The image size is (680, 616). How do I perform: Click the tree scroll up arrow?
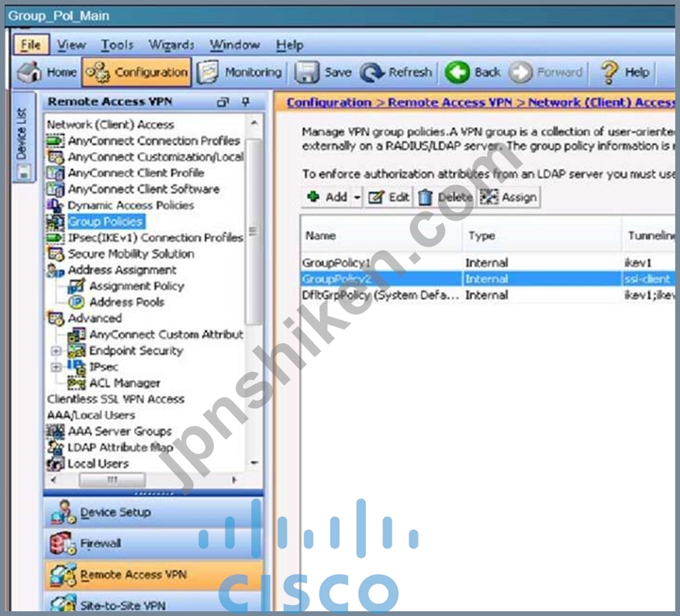pos(254,122)
